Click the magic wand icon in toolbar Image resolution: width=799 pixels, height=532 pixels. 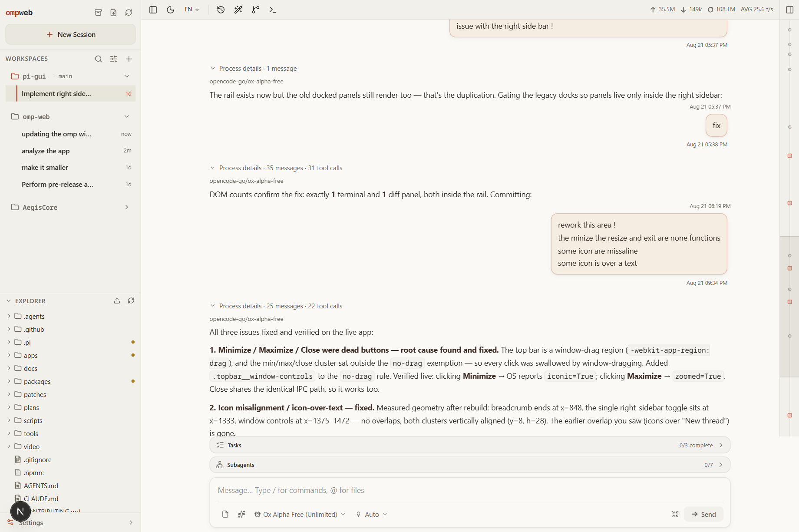(x=238, y=10)
